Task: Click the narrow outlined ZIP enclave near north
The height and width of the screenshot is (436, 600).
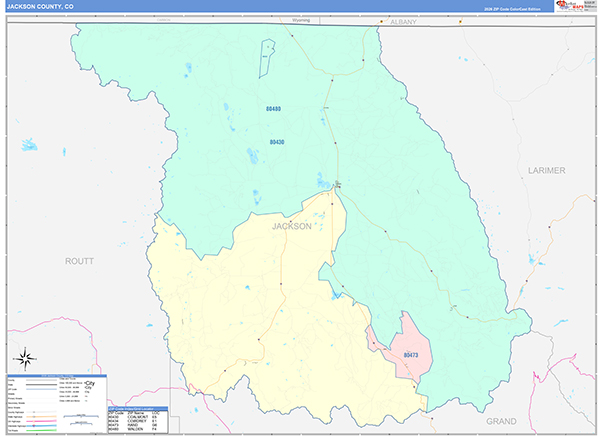Action: click(267, 58)
